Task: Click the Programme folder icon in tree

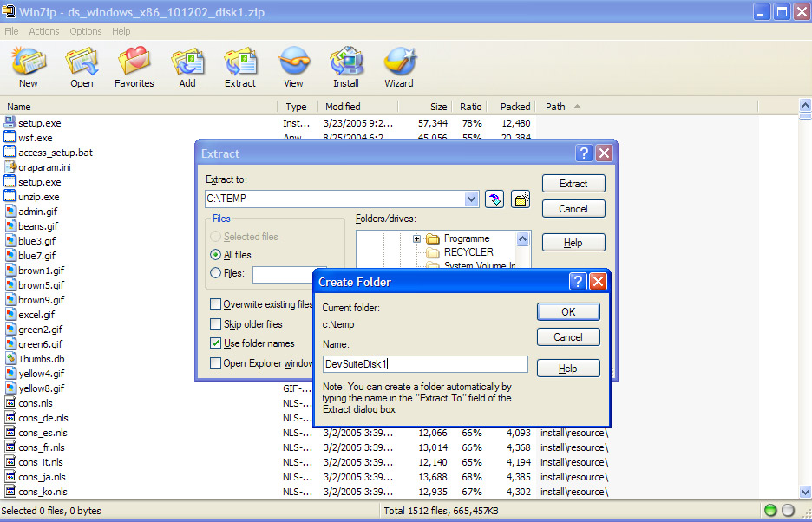Action: (x=432, y=238)
